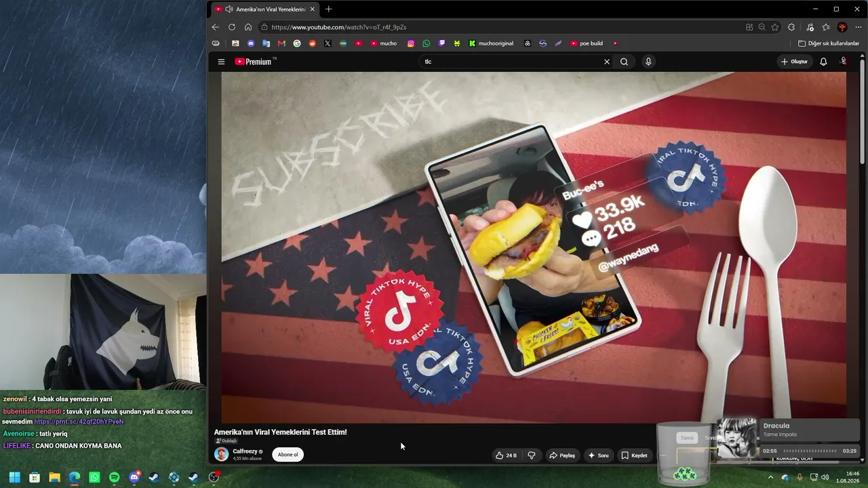
Task: Open the Dracula album art thumbnail
Action: coord(737,438)
